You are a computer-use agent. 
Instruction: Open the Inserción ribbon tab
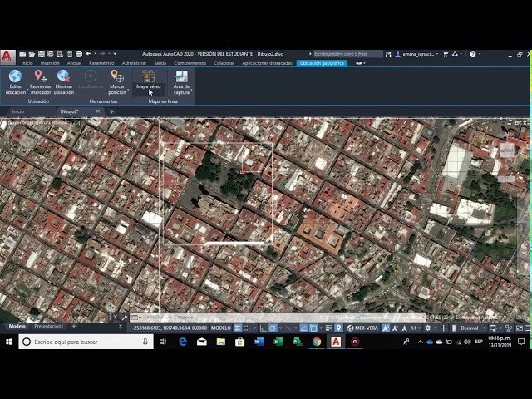point(50,63)
